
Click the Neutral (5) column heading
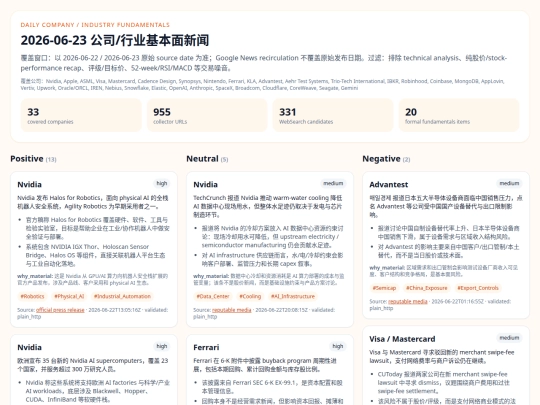coord(207,159)
